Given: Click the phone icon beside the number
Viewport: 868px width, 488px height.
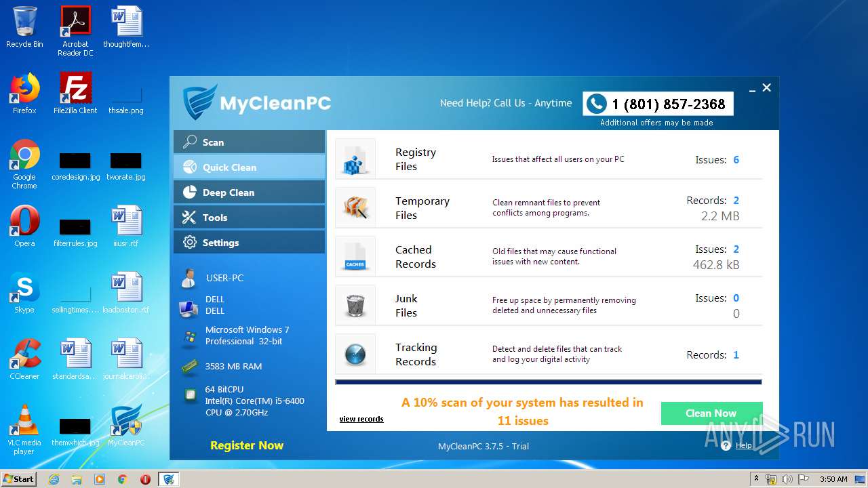Looking at the screenshot, I should (x=596, y=104).
